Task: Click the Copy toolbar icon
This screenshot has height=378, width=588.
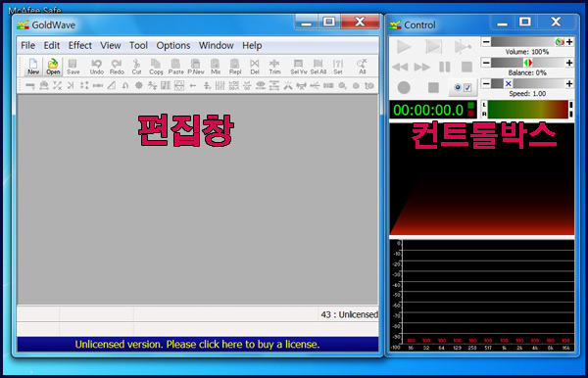Action: point(156,67)
